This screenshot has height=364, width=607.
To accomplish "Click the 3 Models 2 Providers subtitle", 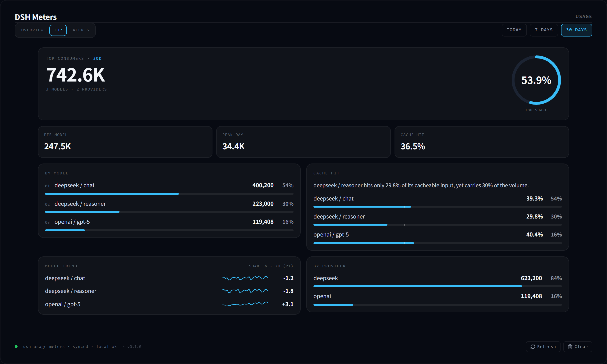I will coord(76,89).
